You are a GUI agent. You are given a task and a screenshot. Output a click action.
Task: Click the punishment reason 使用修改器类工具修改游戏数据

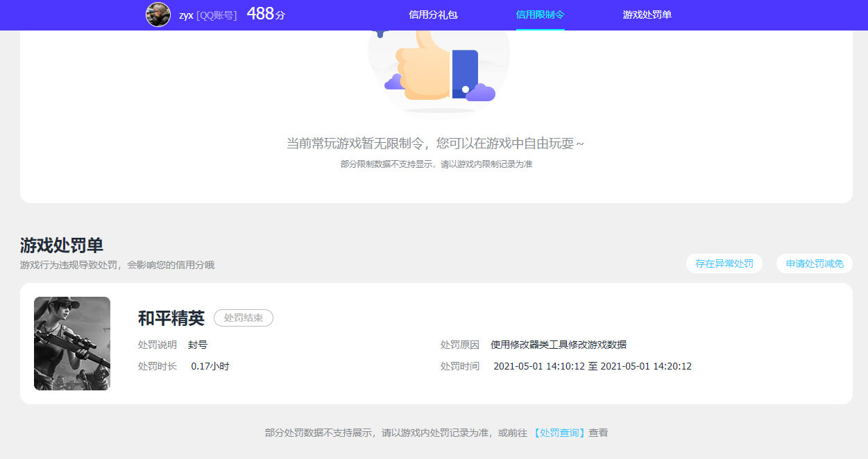(559, 345)
